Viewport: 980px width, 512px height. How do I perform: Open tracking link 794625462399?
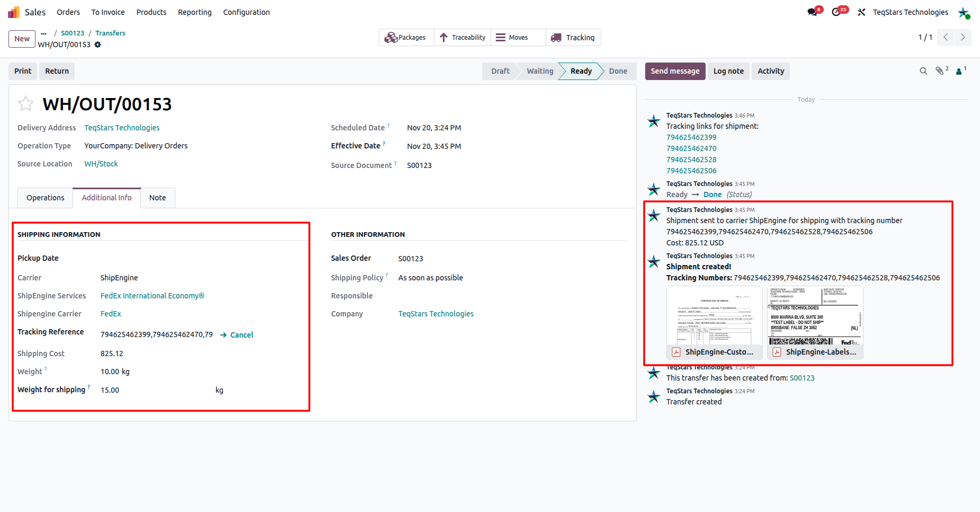[691, 137]
